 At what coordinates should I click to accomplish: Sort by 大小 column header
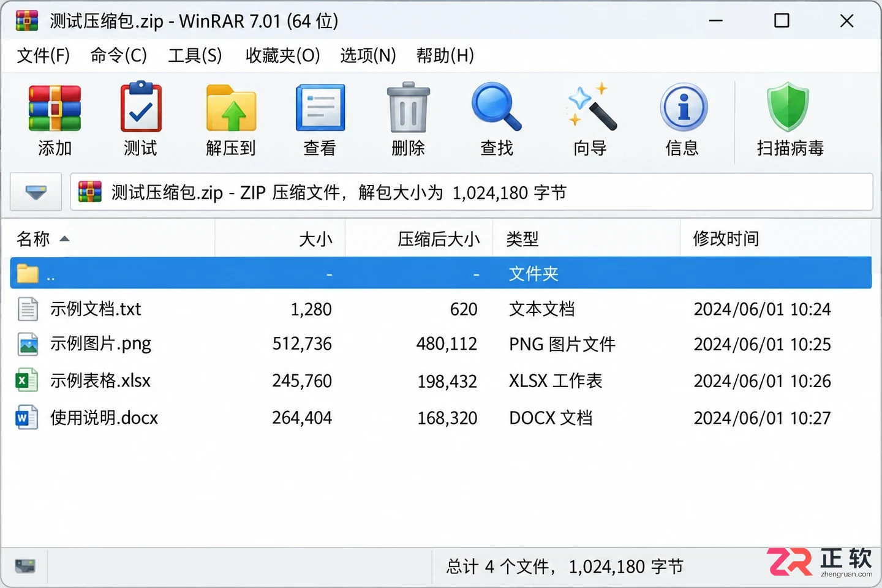315,239
